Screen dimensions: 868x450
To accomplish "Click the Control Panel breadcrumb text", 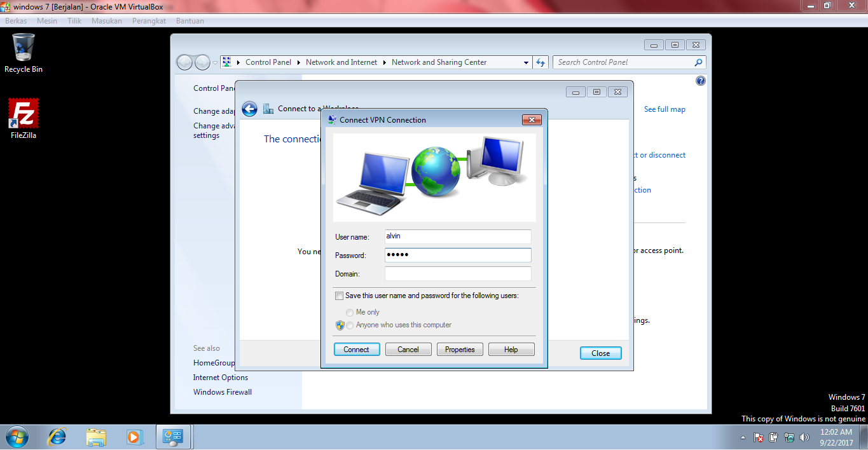I will click(x=268, y=62).
